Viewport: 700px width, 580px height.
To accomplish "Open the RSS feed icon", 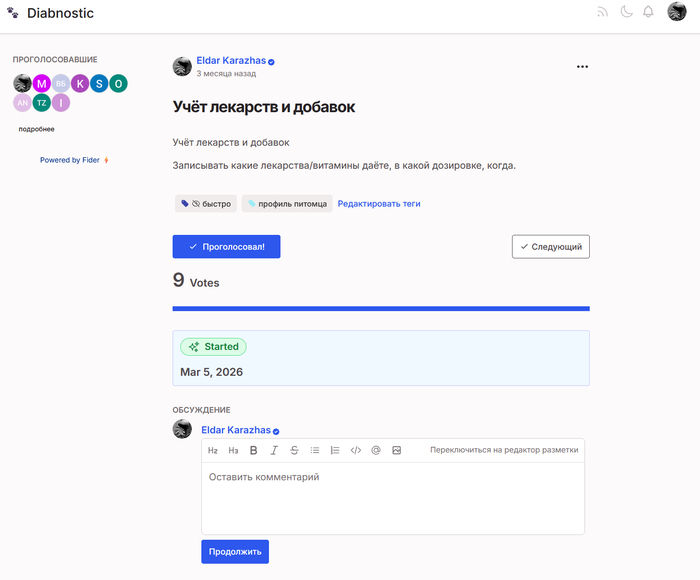I will click(x=602, y=12).
